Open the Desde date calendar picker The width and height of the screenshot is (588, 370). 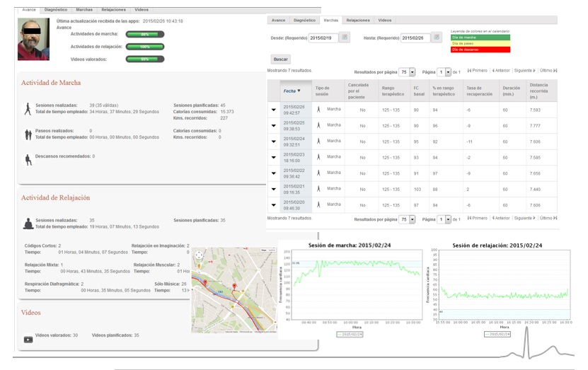pos(345,37)
